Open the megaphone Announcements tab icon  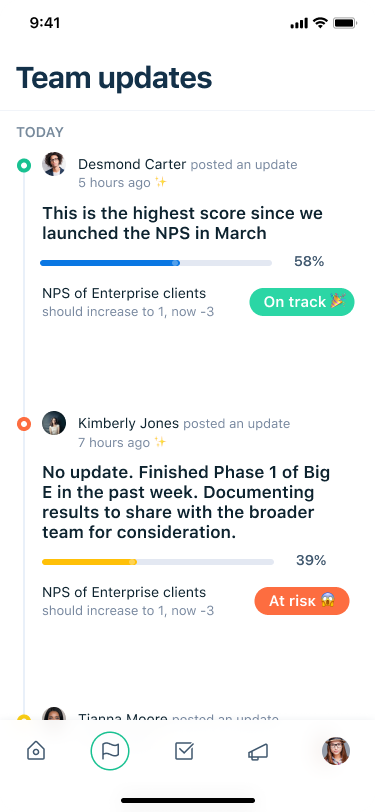coord(258,751)
